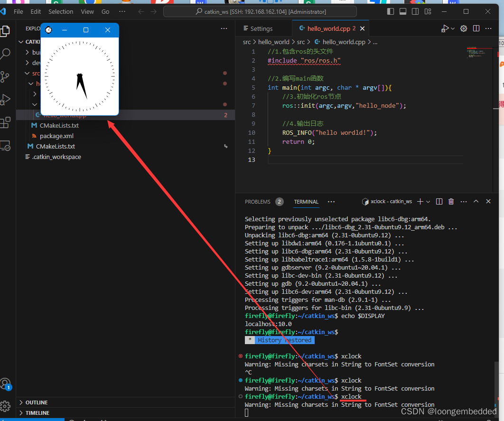The height and width of the screenshot is (421, 504).
Task: Expand the TIMELINE section
Action: point(125,413)
